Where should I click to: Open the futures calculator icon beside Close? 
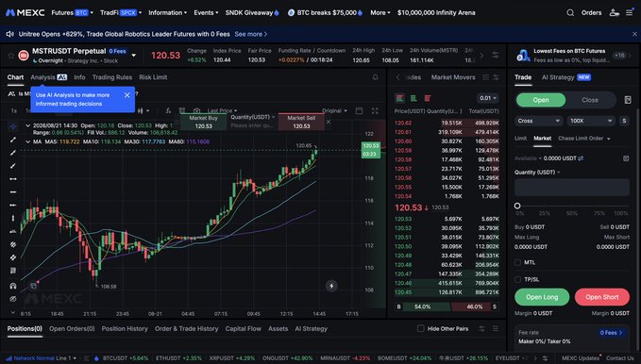[x=628, y=100]
